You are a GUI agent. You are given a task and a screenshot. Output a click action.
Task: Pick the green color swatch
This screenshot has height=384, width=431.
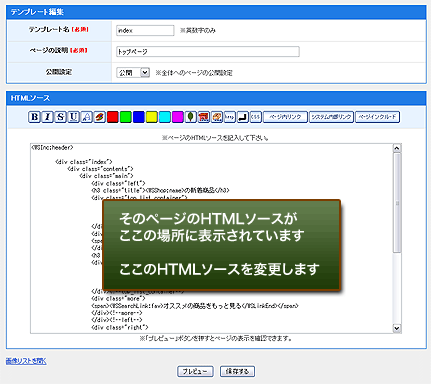point(125,117)
